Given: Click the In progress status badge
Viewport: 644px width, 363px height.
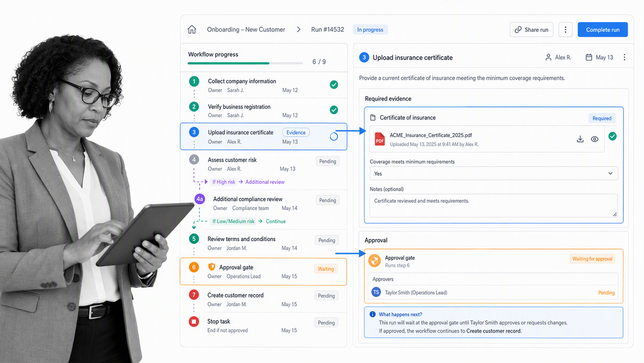Looking at the screenshot, I should [x=370, y=30].
